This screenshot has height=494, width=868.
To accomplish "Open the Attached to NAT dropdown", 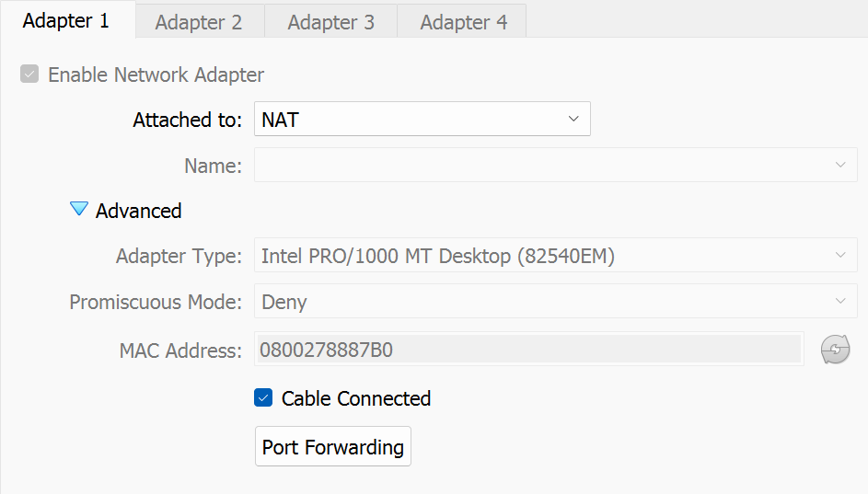I will tap(422, 119).
